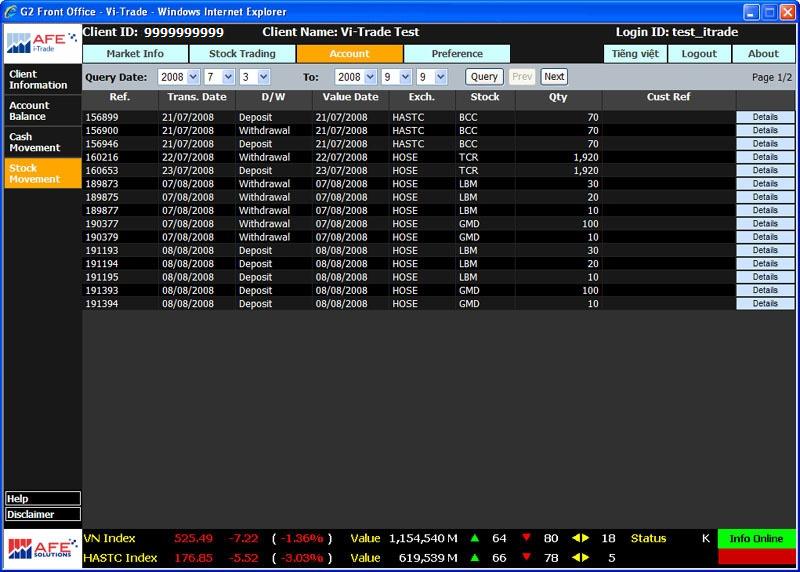Screen dimensions: 800x572
Task: Click the yellow unchanged arrows in HASTC row
Action: [581, 557]
